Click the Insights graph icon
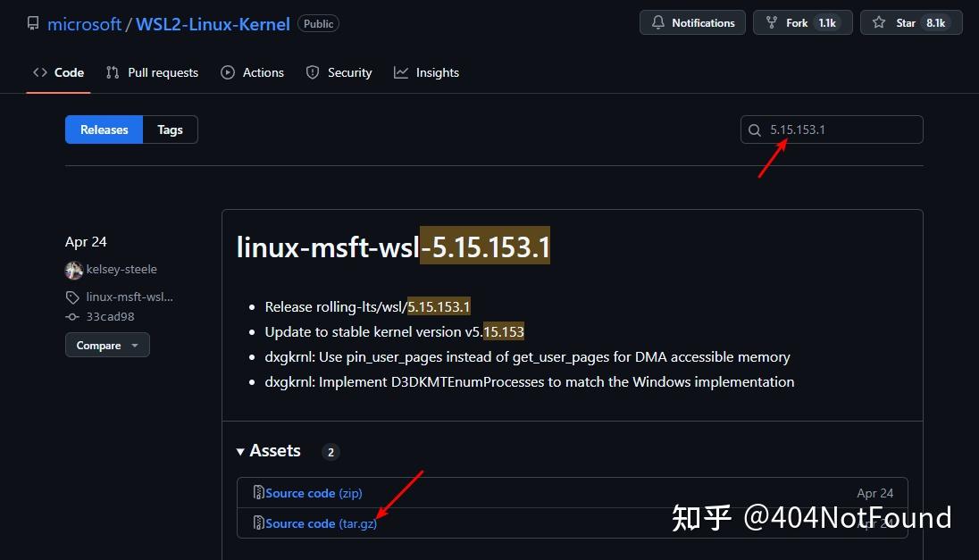The image size is (979, 560). (x=401, y=72)
